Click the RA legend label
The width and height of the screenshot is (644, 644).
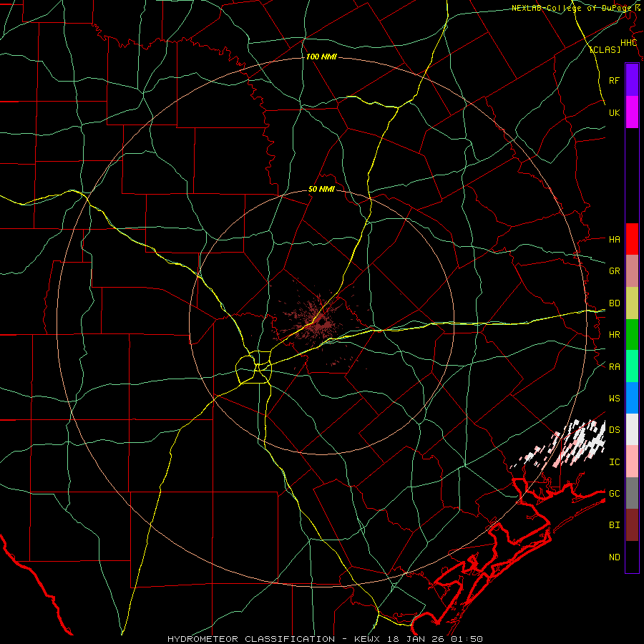click(614, 367)
